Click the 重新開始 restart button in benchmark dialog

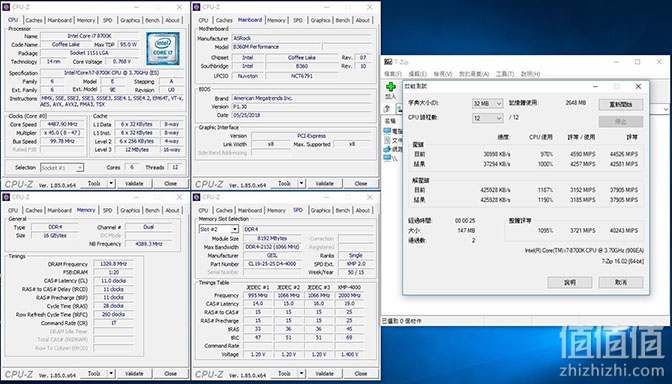tap(621, 104)
